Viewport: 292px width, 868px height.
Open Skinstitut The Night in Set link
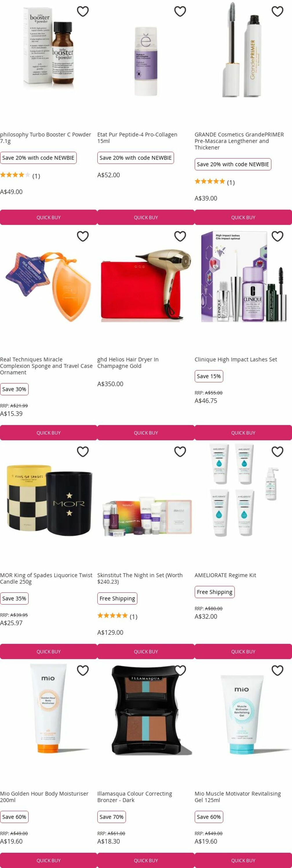coord(140,578)
